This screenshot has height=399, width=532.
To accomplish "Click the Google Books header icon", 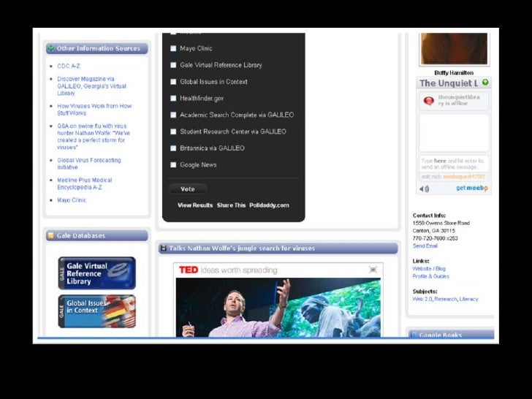I will (414, 335).
